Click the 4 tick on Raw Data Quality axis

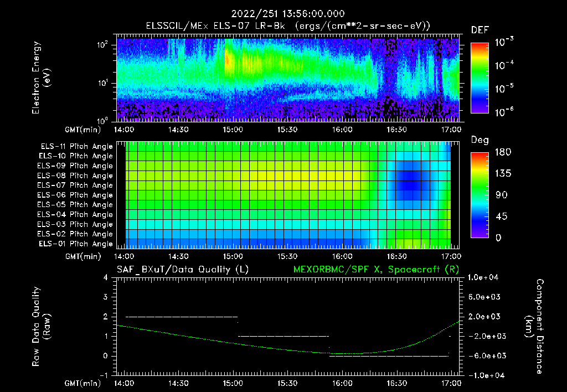[x=106, y=277]
